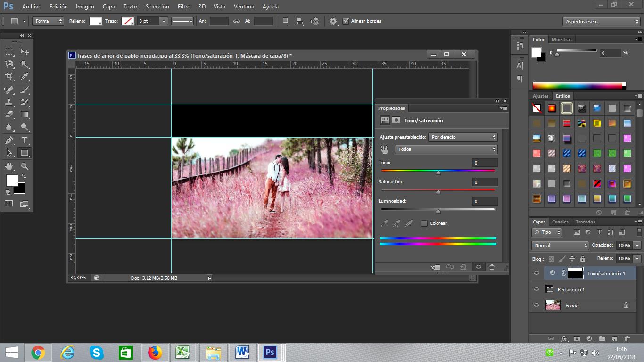
Task: Select the Horizontal Type tool
Action: (25, 140)
